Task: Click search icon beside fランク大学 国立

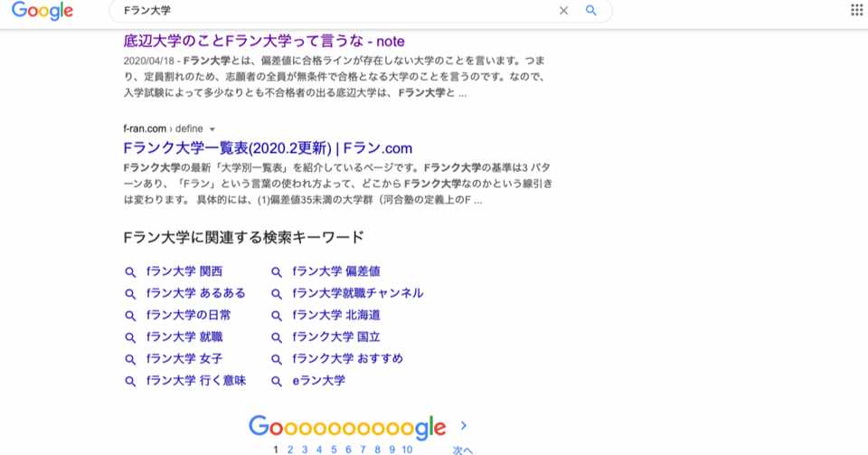Action: click(x=277, y=337)
